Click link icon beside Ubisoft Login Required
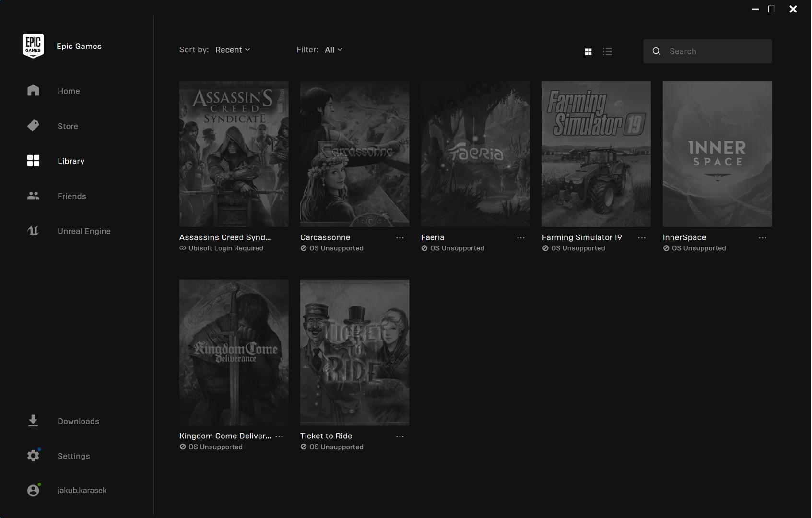Viewport: 812px width, 518px height. click(183, 248)
